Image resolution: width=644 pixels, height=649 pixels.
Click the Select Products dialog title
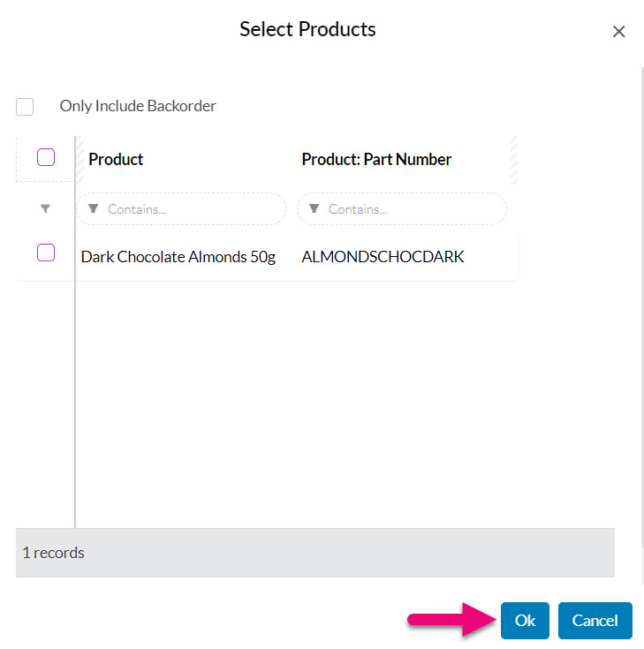click(307, 29)
